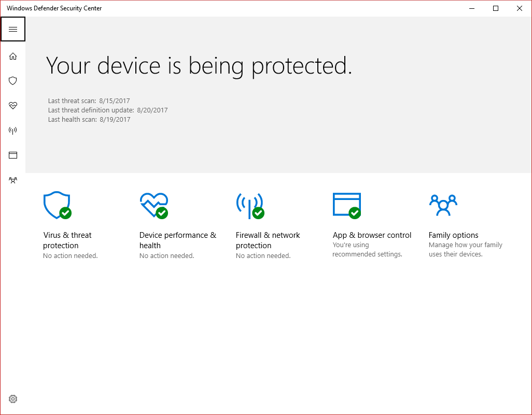Expand the hamburger navigation menu
The width and height of the screenshot is (532, 415).
13,29
